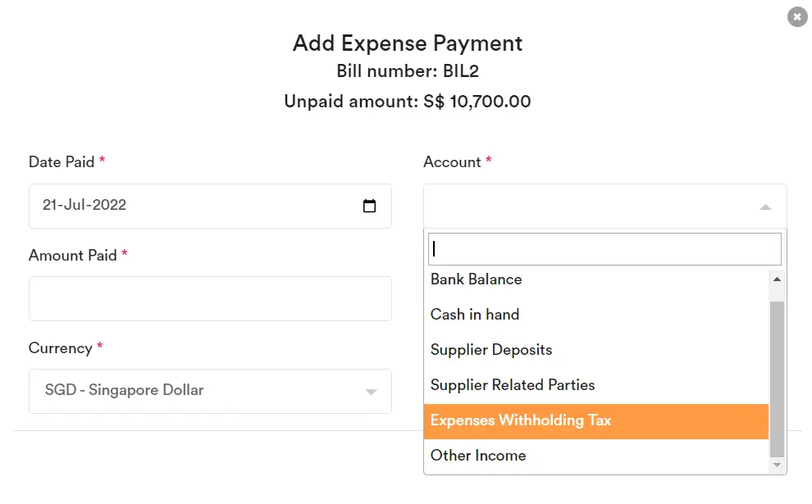Image resolution: width=812 pixels, height=504 pixels.
Task: Click the Bill number BIL2 label
Action: pyautogui.click(x=407, y=71)
